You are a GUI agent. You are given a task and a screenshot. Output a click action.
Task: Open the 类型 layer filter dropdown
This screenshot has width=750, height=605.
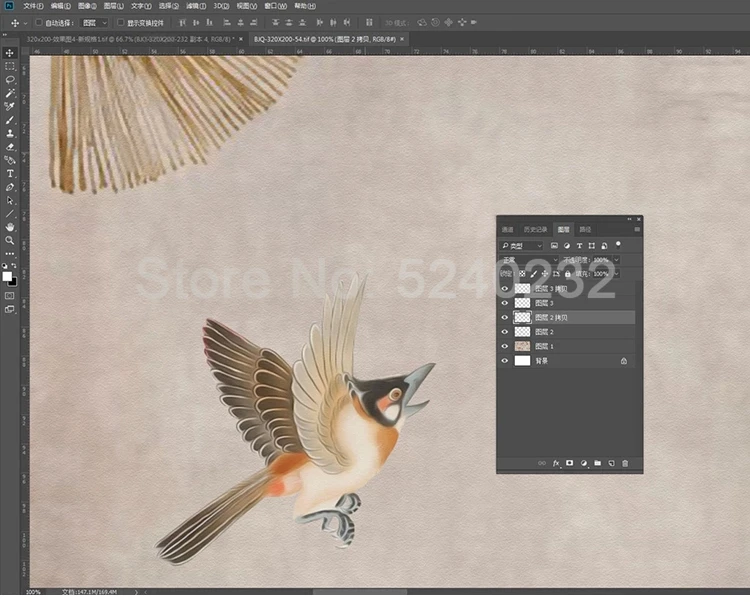point(522,245)
